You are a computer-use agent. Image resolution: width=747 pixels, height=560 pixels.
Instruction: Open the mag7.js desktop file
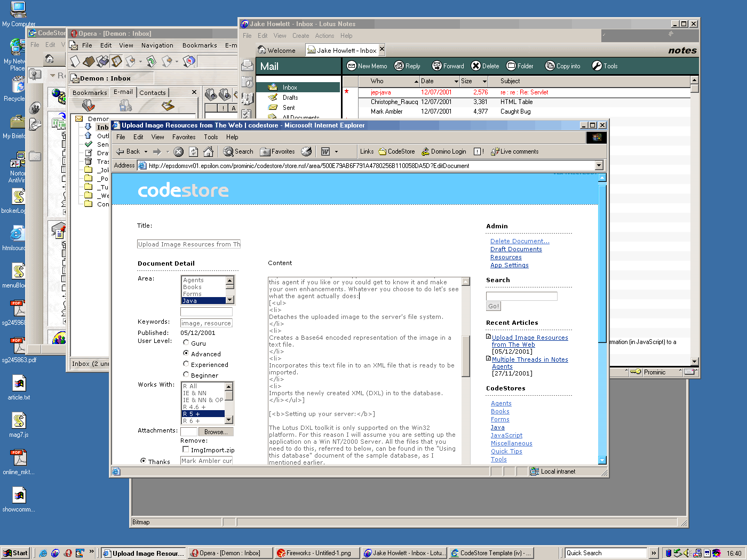(x=19, y=425)
